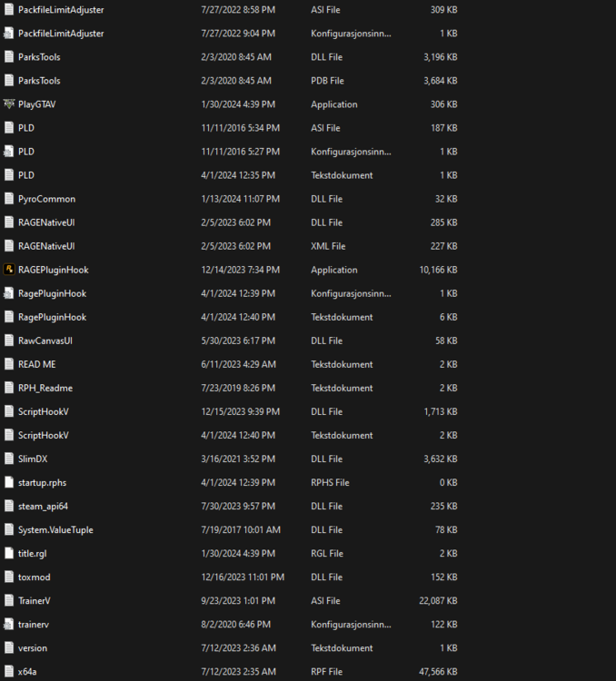Click the date 7/23/2019 8:26 PM
Image resolution: width=616 pixels, height=681 pixels.
[x=238, y=389]
